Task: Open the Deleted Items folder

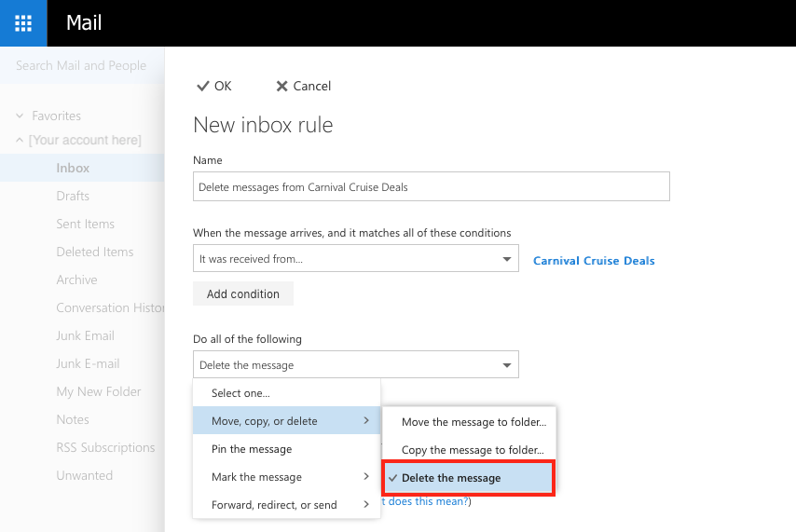Action: [x=94, y=252]
